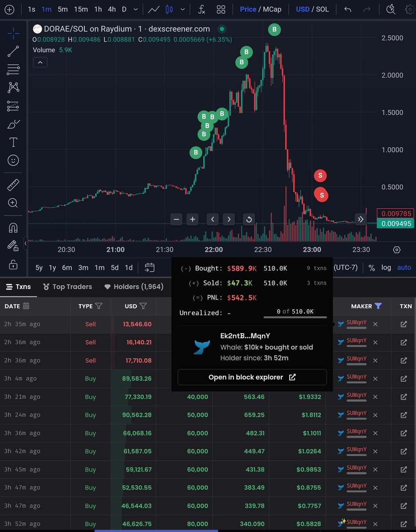The image size is (416, 532).
Task: Select the 4h timeframe
Action: point(112,9)
